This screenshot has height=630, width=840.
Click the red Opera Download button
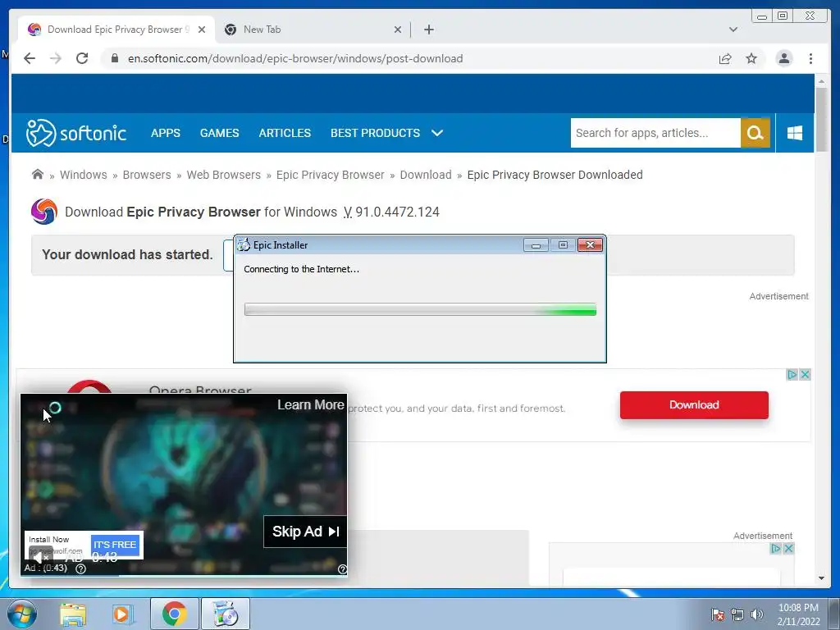(694, 405)
